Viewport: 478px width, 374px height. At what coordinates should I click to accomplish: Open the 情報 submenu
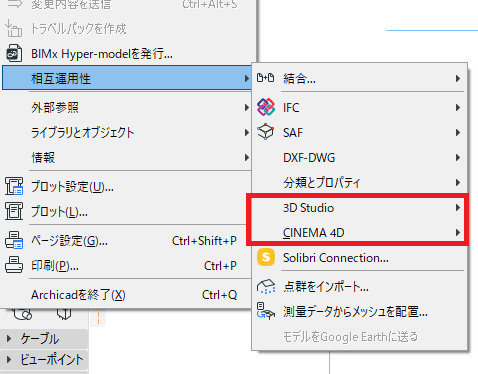click(127, 157)
